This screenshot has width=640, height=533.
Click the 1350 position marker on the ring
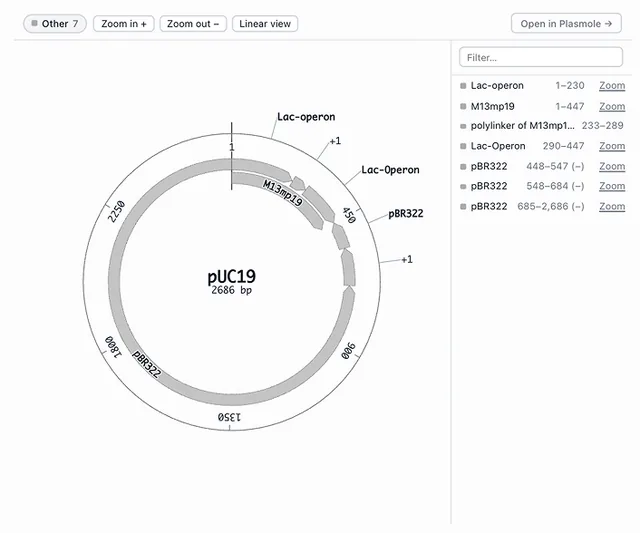tap(229, 417)
